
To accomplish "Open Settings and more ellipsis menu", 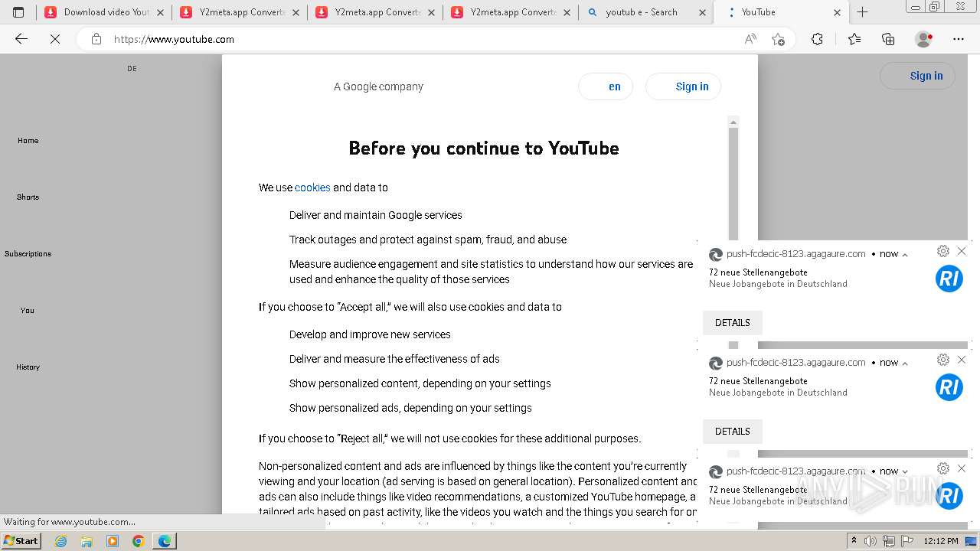I will [x=959, y=39].
